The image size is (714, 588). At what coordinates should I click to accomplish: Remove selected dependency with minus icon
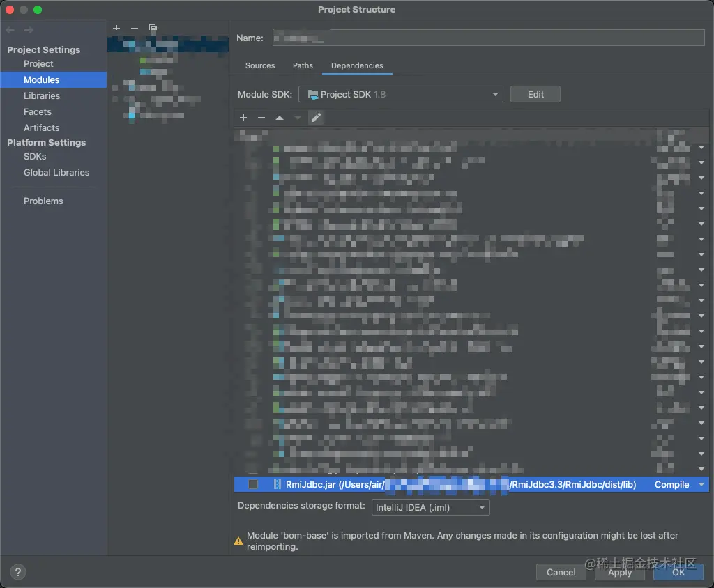[261, 118]
